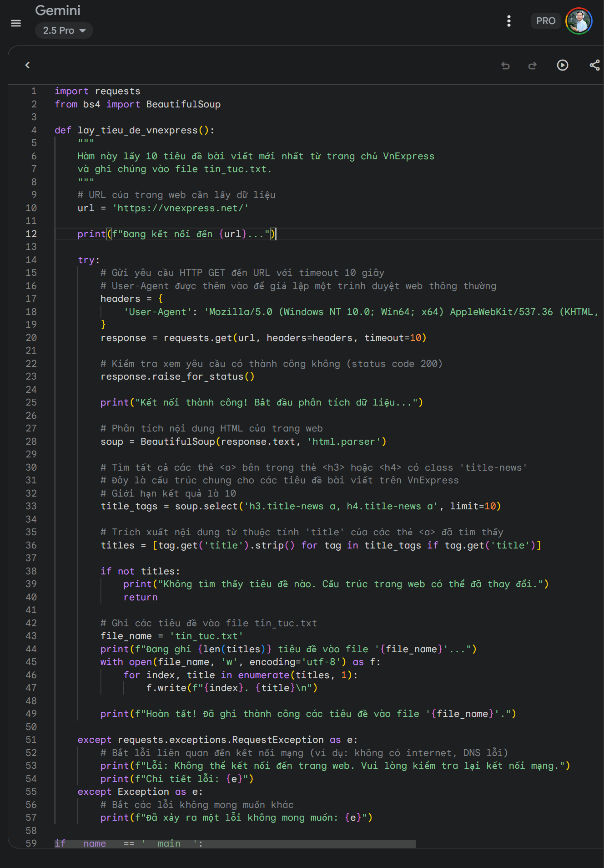Open the three-dot more options menu
604x868 pixels.
pyautogui.click(x=509, y=21)
